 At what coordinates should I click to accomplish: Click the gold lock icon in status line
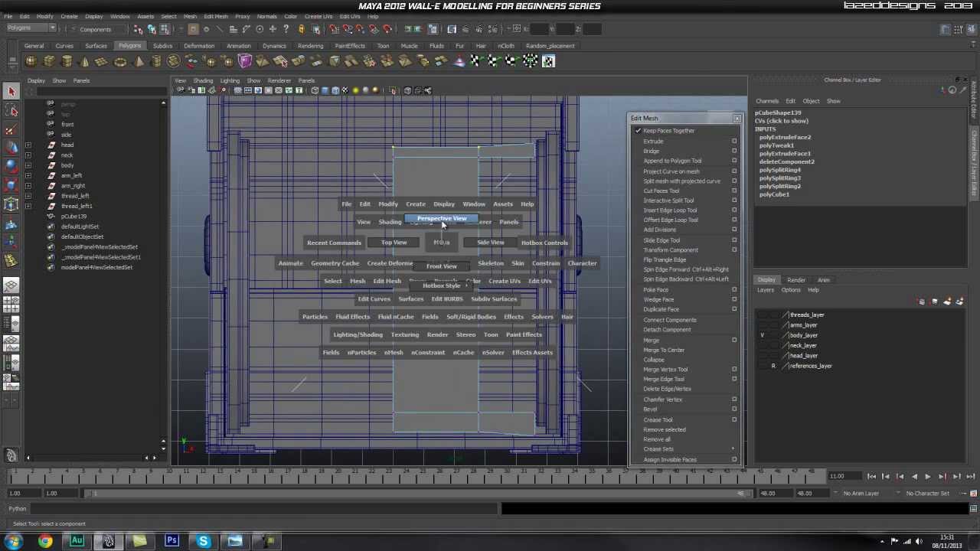coord(301,29)
